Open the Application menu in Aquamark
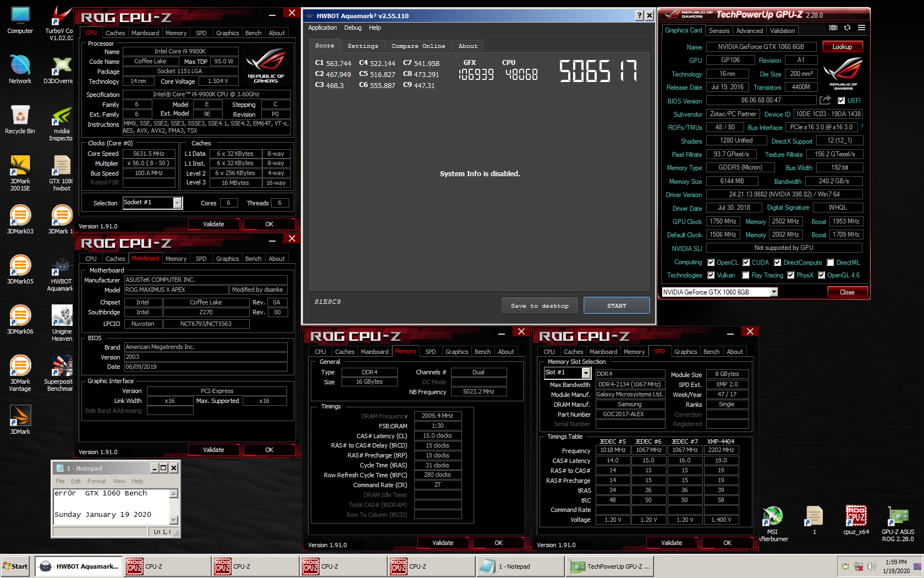The image size is (924, 578). pyautogui.click(x=322, y=28)
